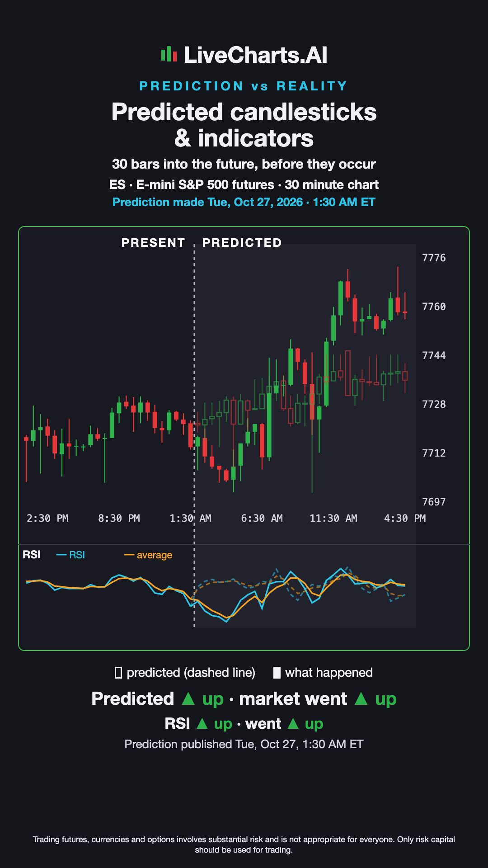Click the 'predicted (dashed line)' legend text
This screenshot has width=488, height=868.
[191, 673]
